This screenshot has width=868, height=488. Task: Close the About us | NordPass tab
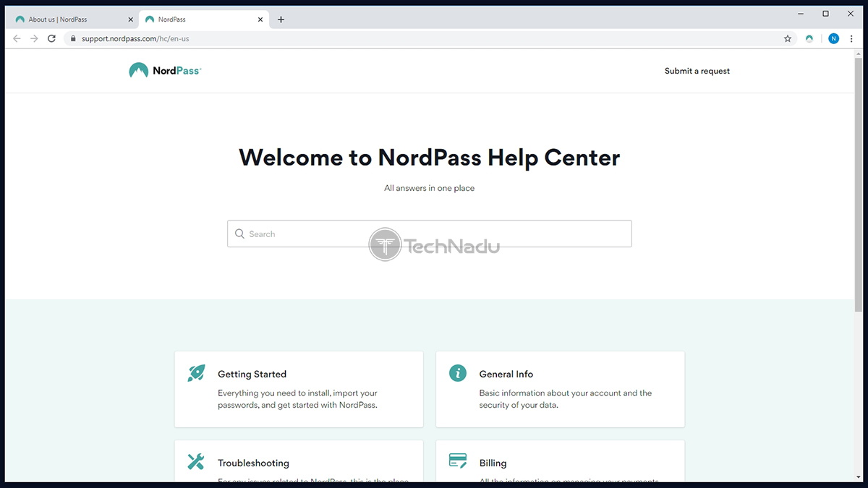pyautogui.click(x=131, y=20)
